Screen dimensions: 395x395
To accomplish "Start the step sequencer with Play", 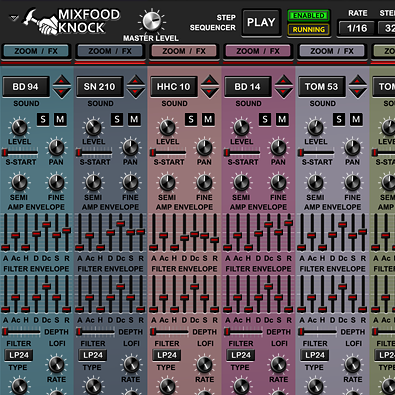I will click(x=261, y=22).
